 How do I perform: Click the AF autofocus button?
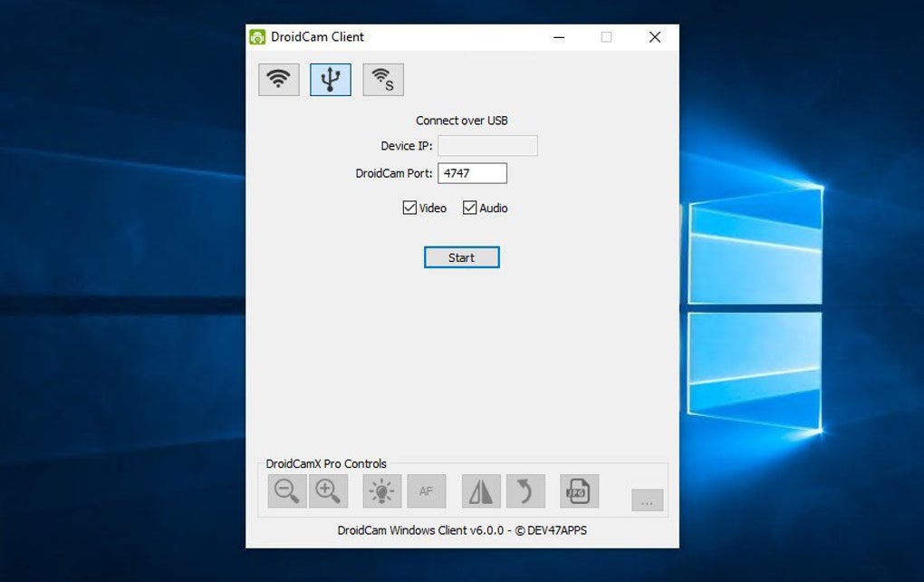coord(426,490)
